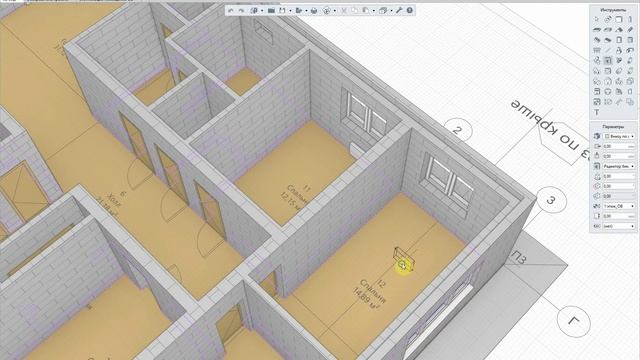Open the dropdown arrow next to the paste icon
This screenshot has height=360, width=640.
374,11
